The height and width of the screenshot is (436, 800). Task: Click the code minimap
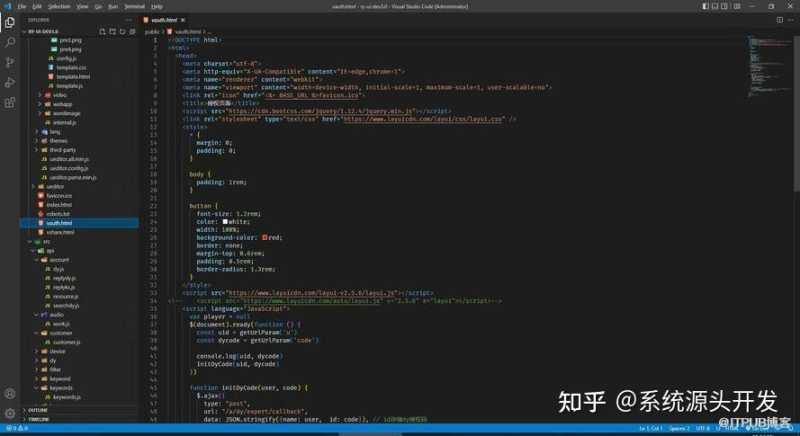coord(768,66)
